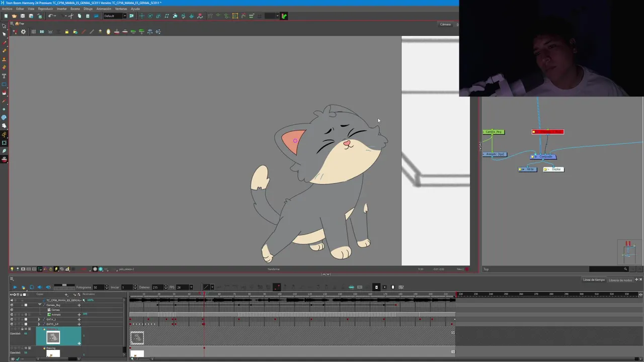The image size is (644, 362).
Task: Switch to the Librería de nodos tab
Action: pyautogui.click(x=620, y=280)
